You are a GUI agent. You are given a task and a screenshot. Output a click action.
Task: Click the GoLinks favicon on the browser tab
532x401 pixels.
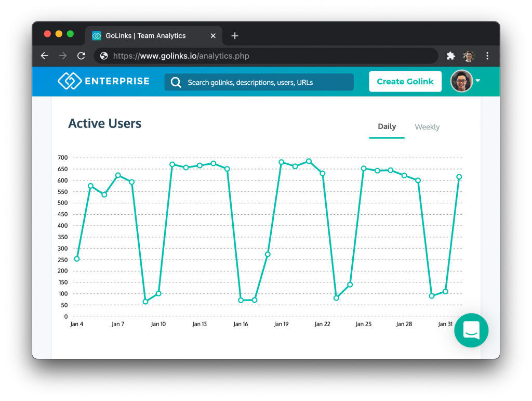point(96,35)
